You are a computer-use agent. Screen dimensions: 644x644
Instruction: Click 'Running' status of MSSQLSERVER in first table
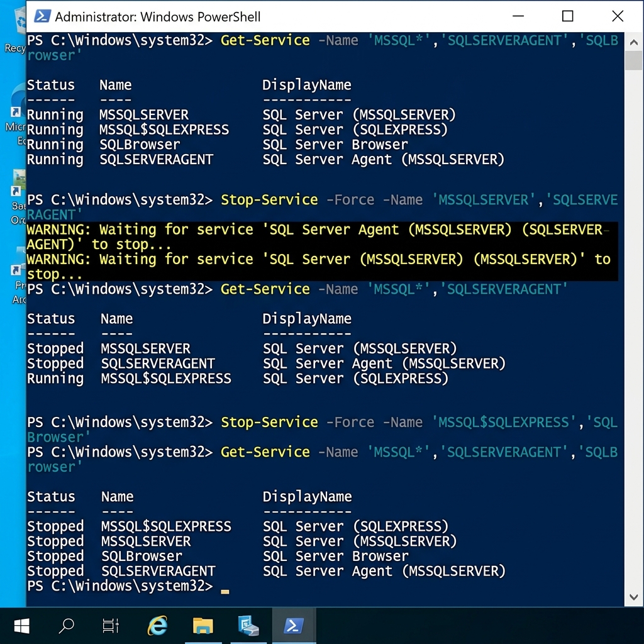tap(55, 114)
